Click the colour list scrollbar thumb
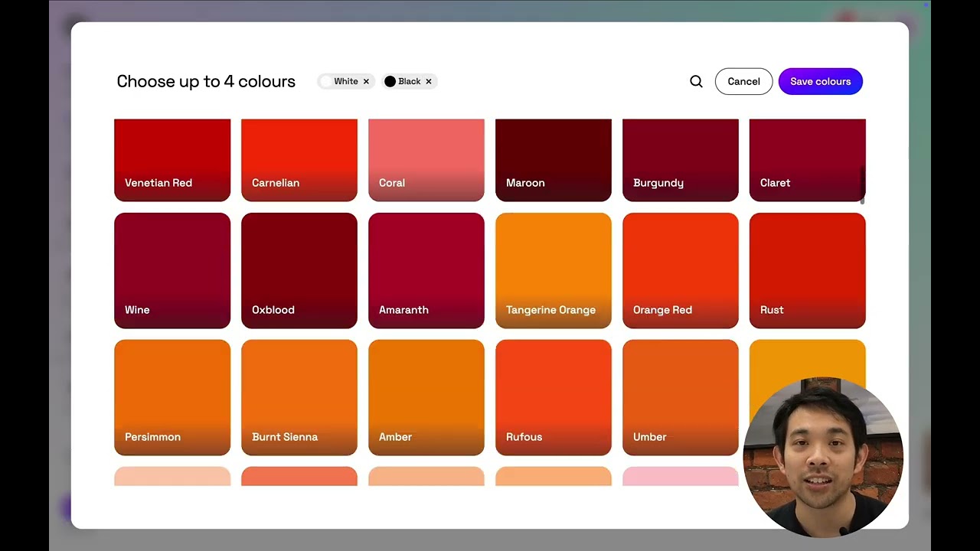 pos(863,185)
